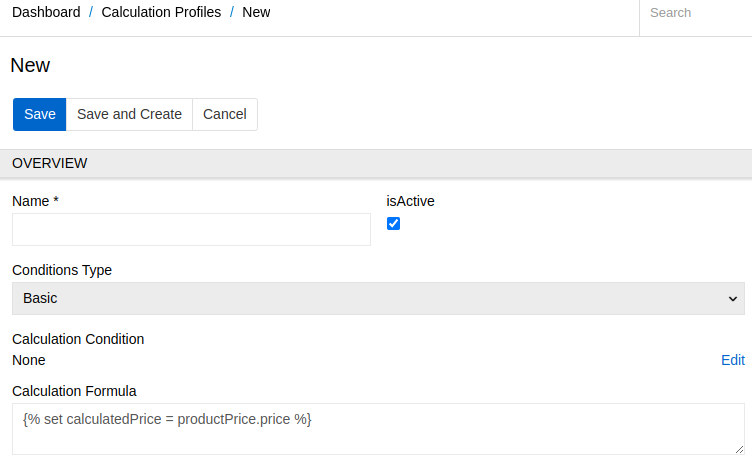Click the Conditions Type label
Image resolution: width=752 pixels, height=463 pixels.
tap(62, 270)
